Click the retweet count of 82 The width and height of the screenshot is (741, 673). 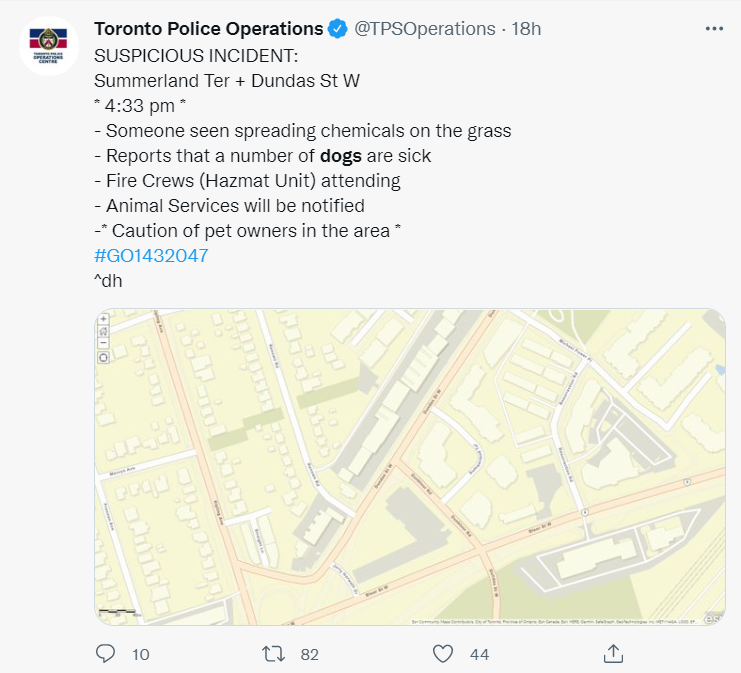(x=309, y=654)
